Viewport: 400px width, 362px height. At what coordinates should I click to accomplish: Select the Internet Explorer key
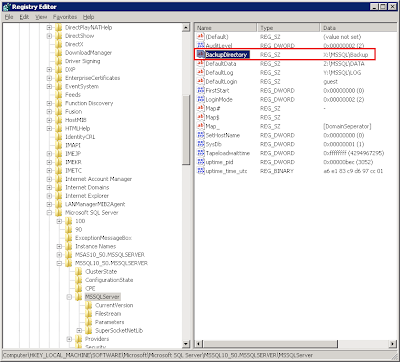pos(87,196)
